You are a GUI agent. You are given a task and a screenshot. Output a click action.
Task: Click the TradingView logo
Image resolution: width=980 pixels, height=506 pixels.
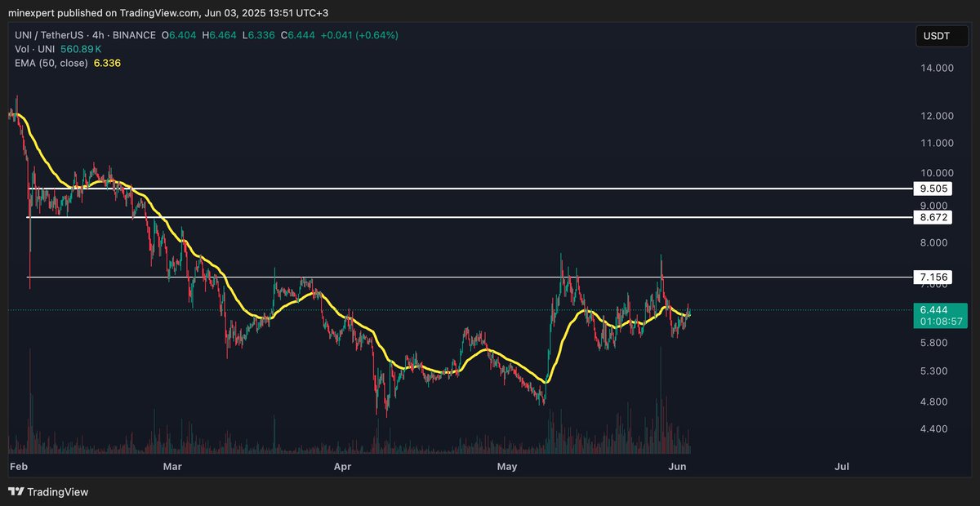tap(16, 492)
